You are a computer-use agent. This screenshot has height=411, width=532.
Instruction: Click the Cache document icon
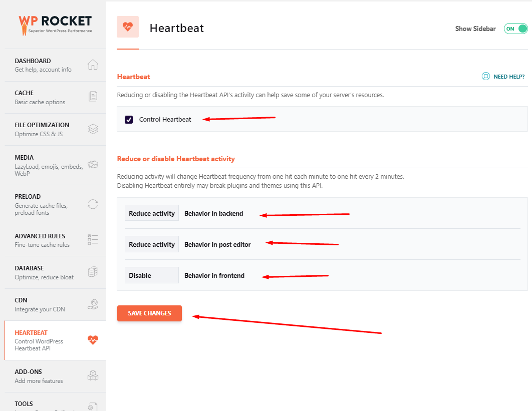click(x=93, y=97)
